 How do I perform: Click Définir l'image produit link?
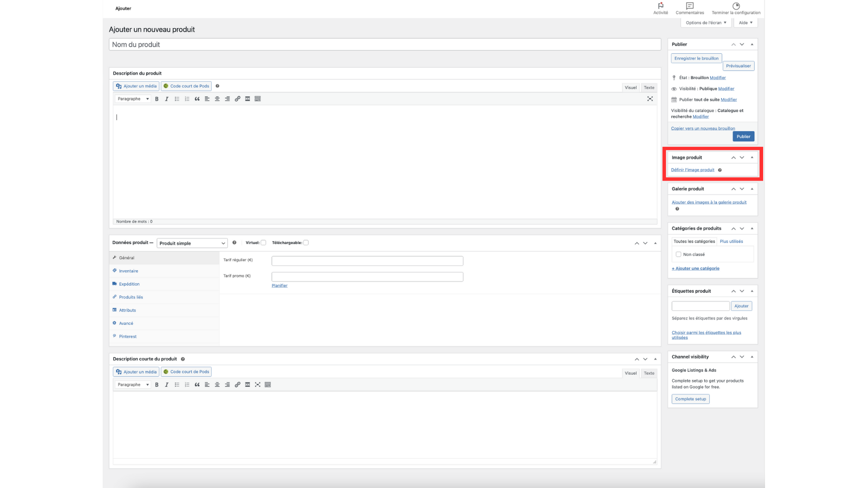click(x=693, y=170)
